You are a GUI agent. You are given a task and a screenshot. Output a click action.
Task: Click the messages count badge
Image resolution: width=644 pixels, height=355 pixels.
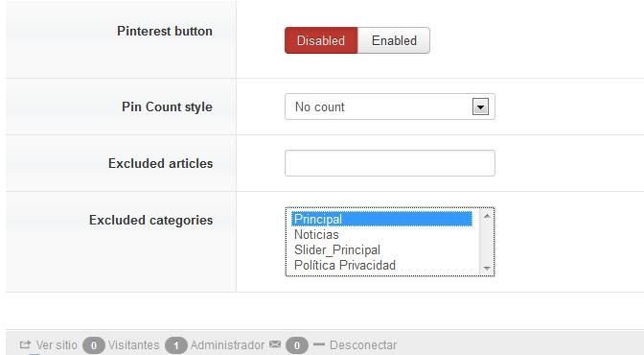pyautogui.click(x=296, y=345)
